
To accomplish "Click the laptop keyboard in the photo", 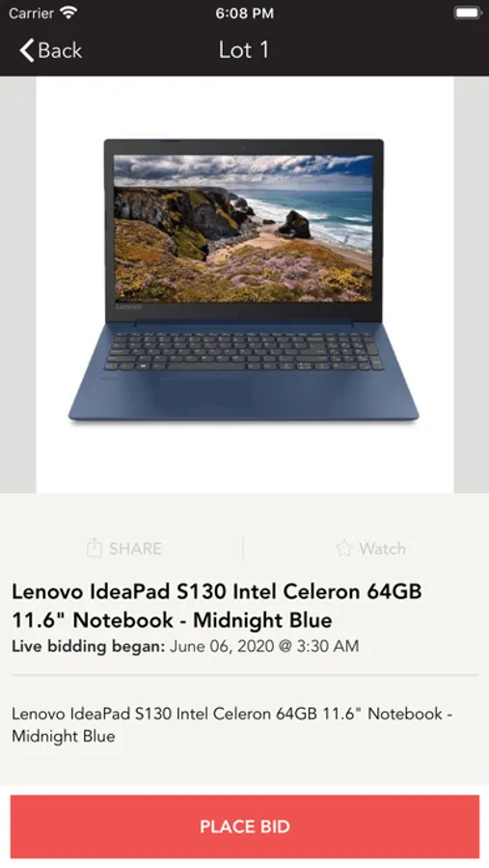I will (x=244, y=352).
